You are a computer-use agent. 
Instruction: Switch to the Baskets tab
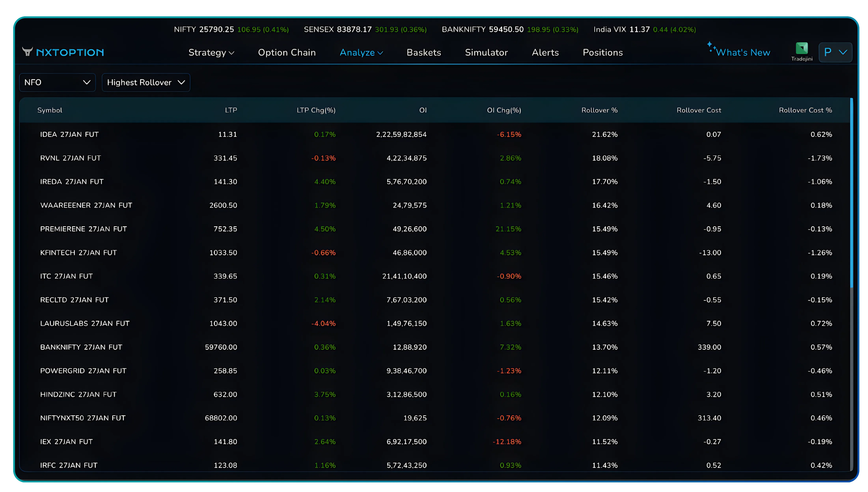[424, 52]
